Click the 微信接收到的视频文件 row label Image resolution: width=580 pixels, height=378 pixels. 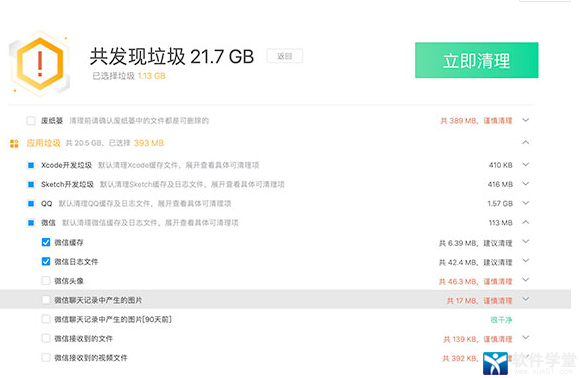tap(91, 358)
